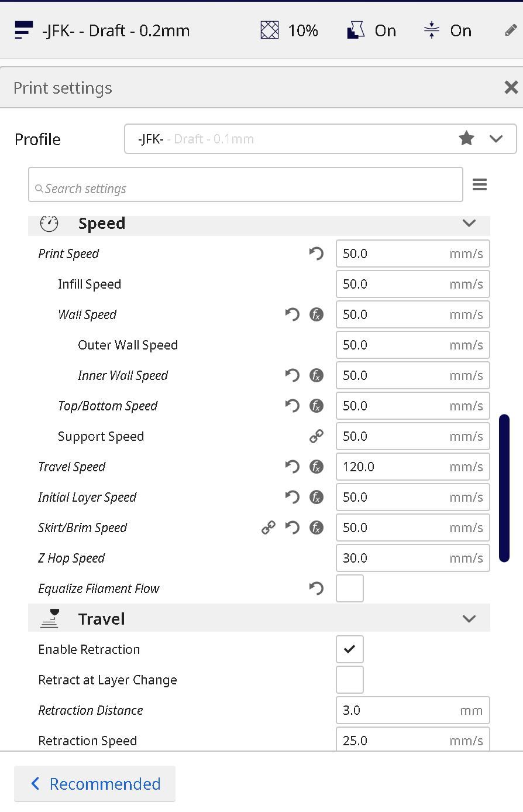
Task: Enable Retract at Layer Change
Action: (349, 680)
